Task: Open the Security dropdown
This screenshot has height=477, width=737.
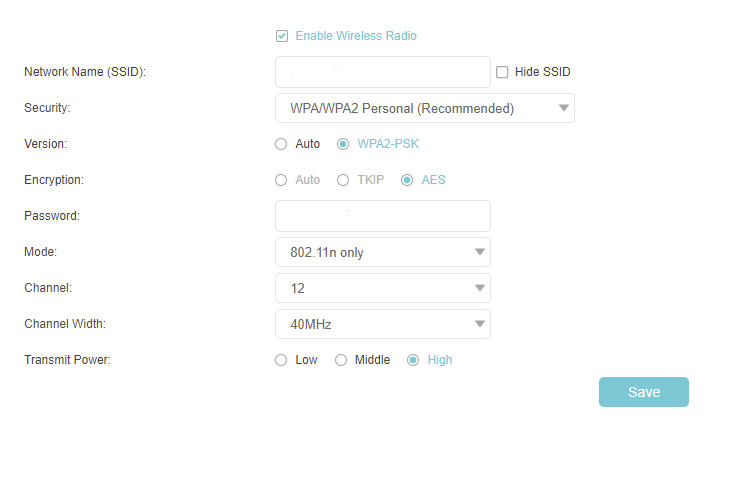Action: pos(424,108)
